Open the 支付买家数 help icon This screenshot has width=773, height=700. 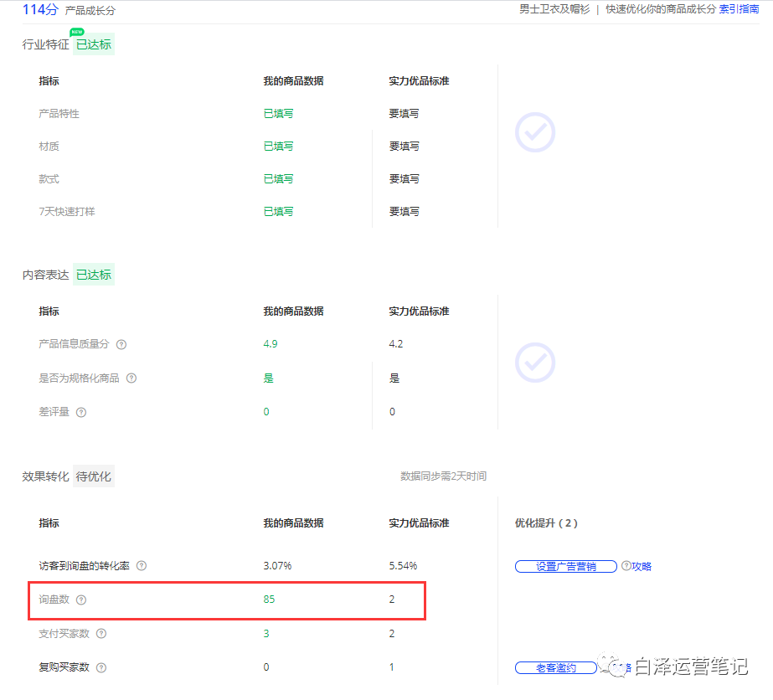100,634
